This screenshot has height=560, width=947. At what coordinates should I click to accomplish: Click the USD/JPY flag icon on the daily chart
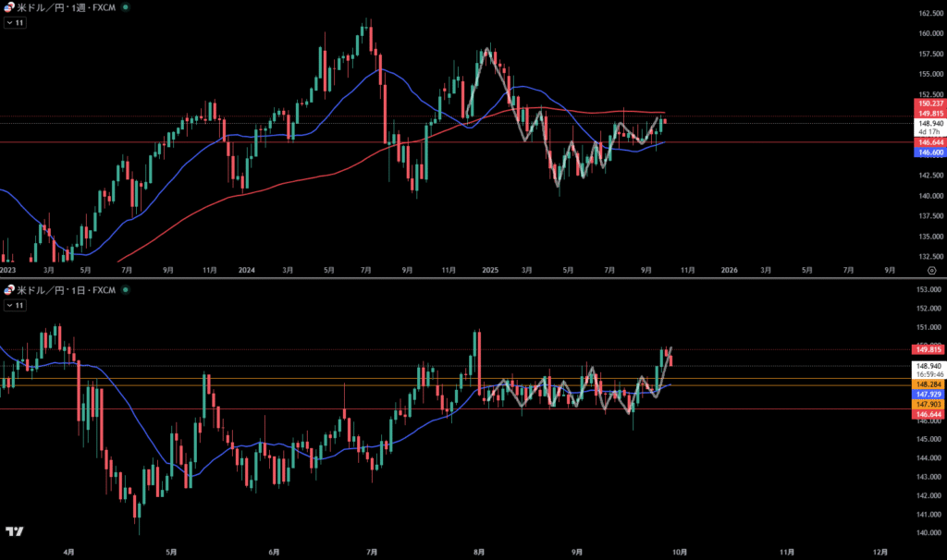coord(9,289)
